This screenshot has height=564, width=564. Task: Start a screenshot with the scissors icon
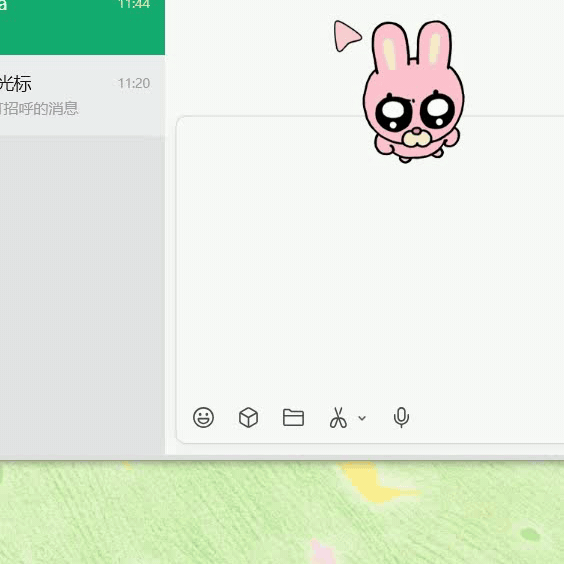338,418
